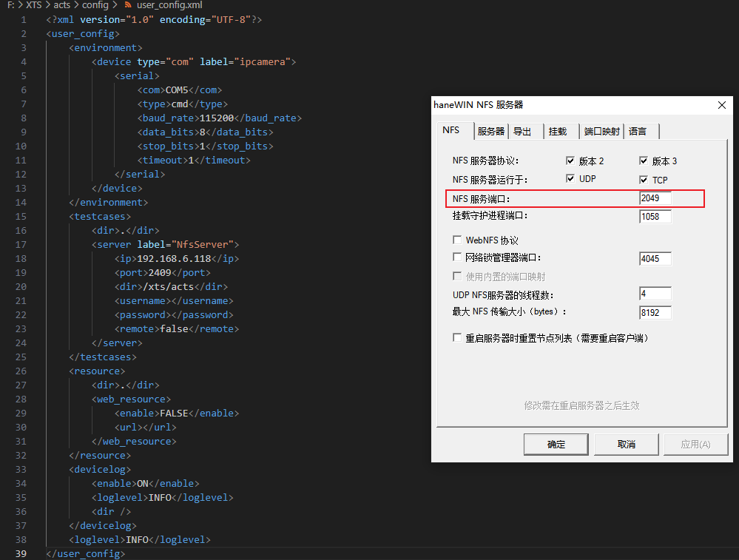Confirm with the 确定 button
The width and height of the screenshot is (739, 560).
(556, 445)
